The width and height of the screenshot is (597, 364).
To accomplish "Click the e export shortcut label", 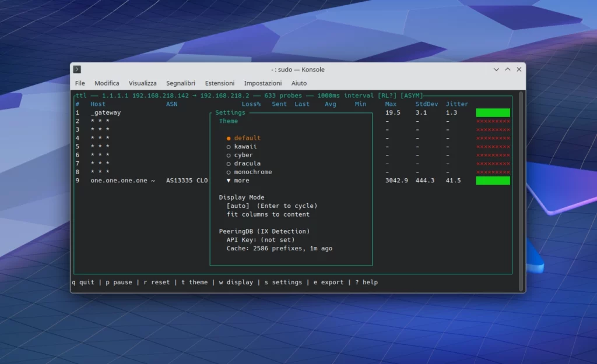I will [328, 282].
